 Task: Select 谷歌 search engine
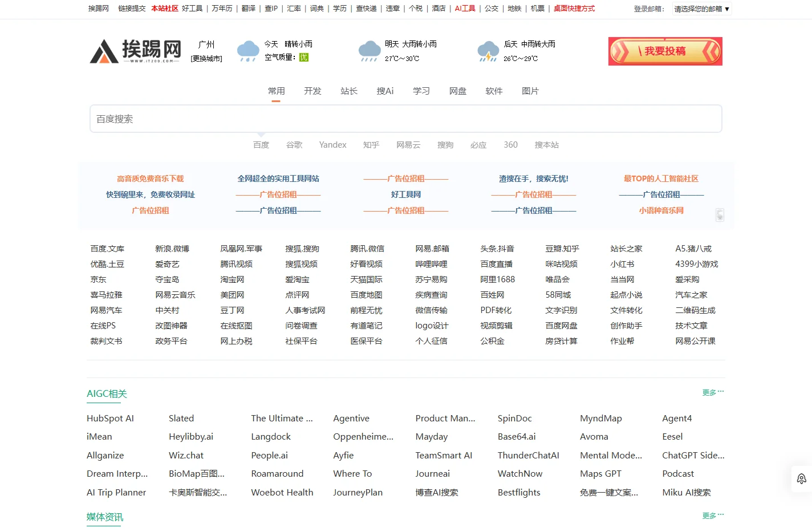[x=294, y=145]
